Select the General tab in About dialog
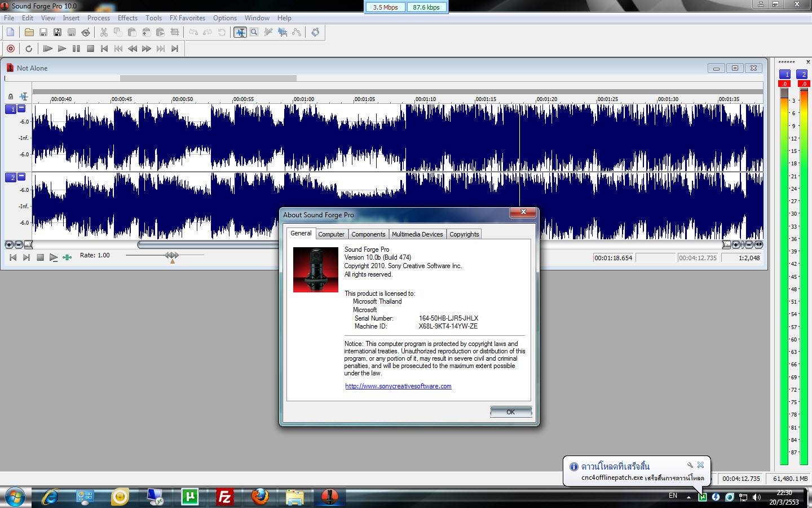This screenshot has width=812, height=508. [301, 233]
